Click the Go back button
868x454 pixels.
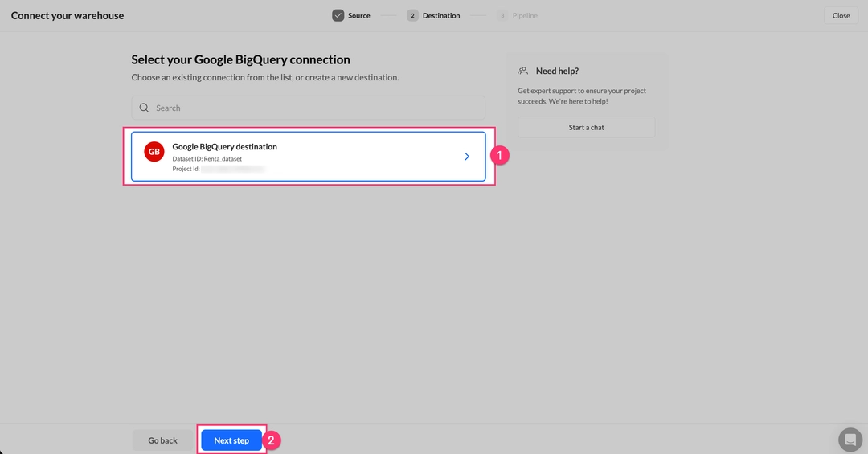tap(162, 440)
